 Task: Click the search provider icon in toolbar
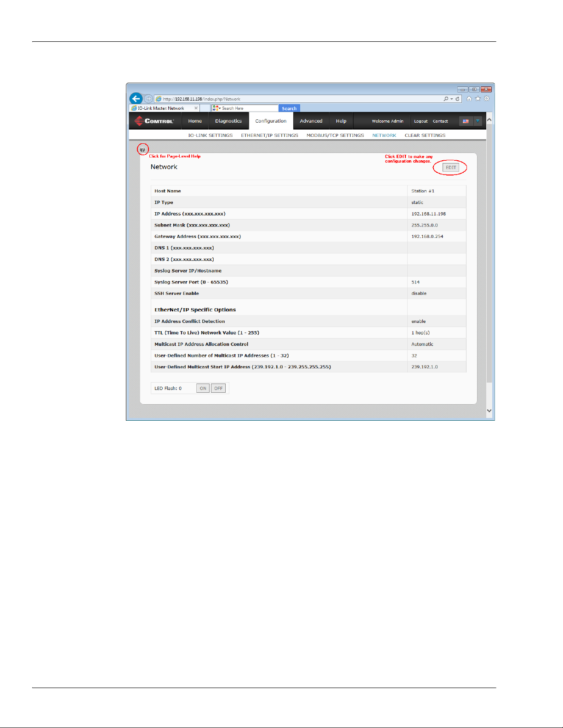[x=216, y=108]
